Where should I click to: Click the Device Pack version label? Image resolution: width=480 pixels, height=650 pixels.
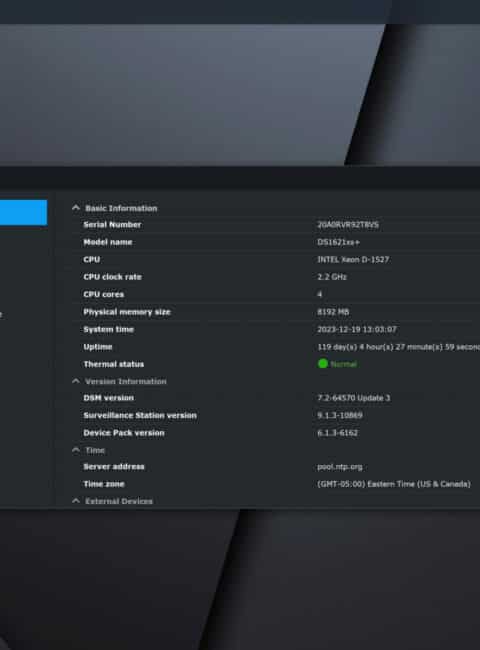124,433
